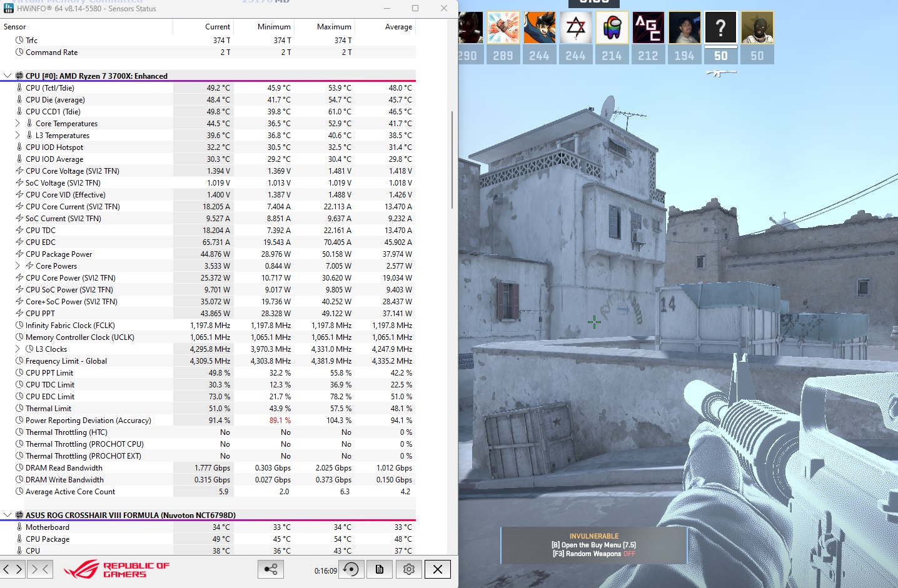898x588 pixels.
Task: Click the Trfc row label
Action: coord(31,41)
